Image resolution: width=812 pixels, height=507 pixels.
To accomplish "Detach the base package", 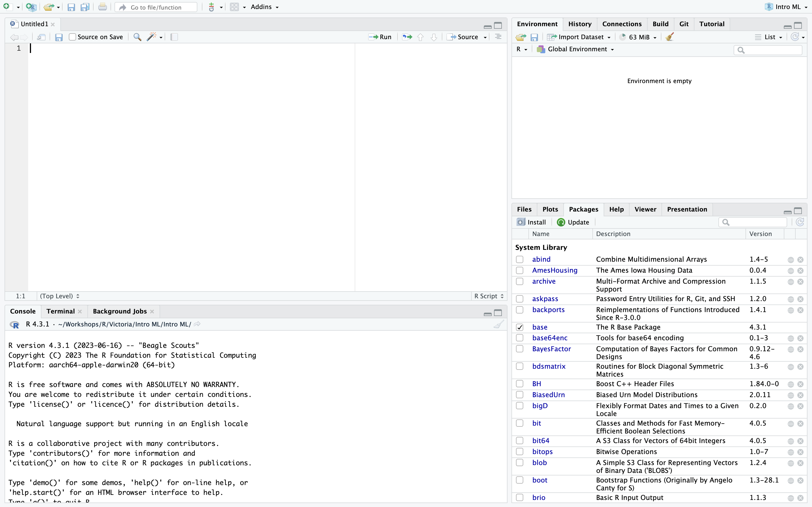I will tap(520, 327).
